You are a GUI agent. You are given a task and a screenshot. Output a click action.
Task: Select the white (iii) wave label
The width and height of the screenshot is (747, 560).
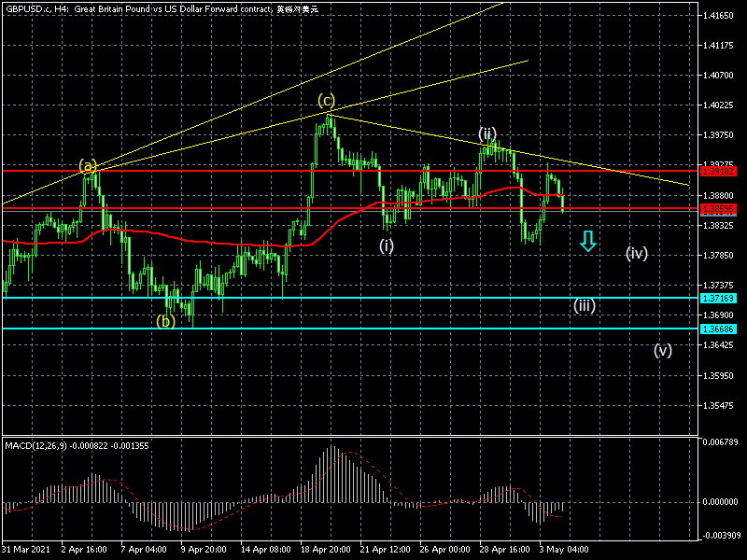[585, 305]
